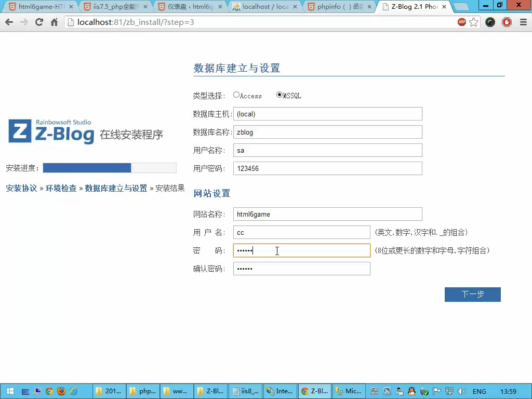
Task: Launch Firefox from the quick launch bar
Action: (61, 391)
